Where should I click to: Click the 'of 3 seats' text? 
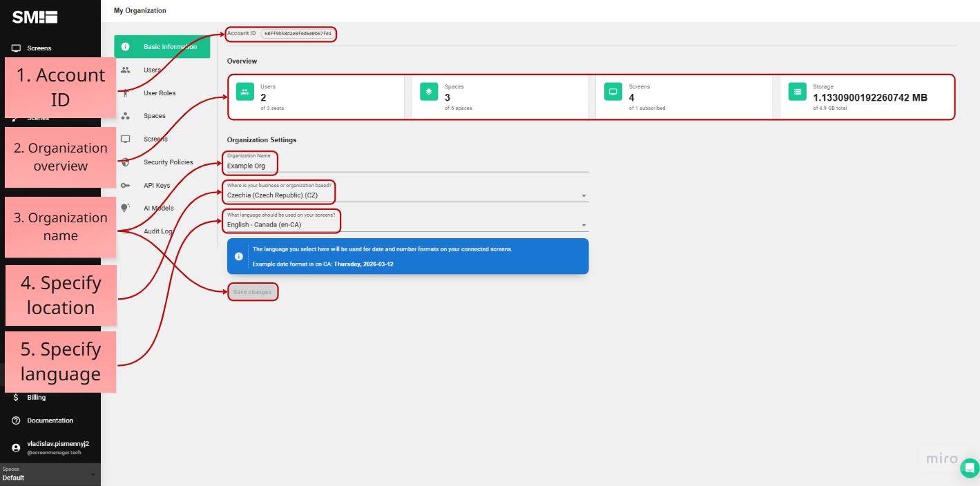(x=272, y=108)
